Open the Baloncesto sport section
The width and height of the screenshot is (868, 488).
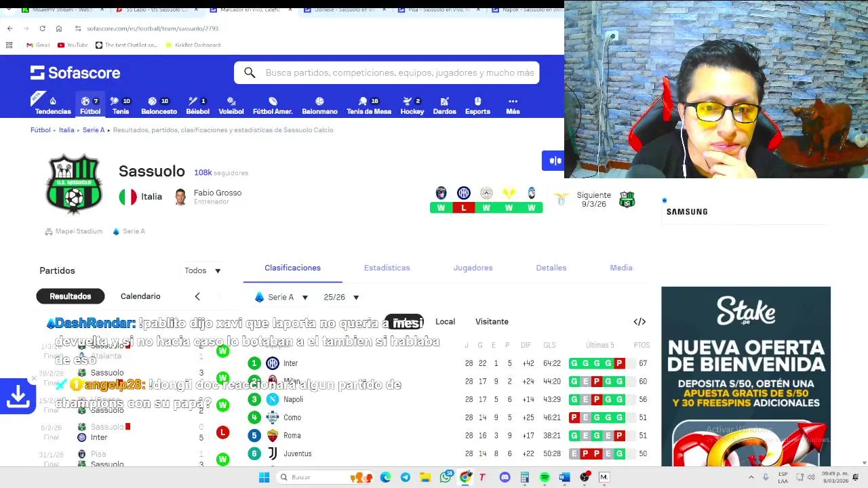click(159, 105)
